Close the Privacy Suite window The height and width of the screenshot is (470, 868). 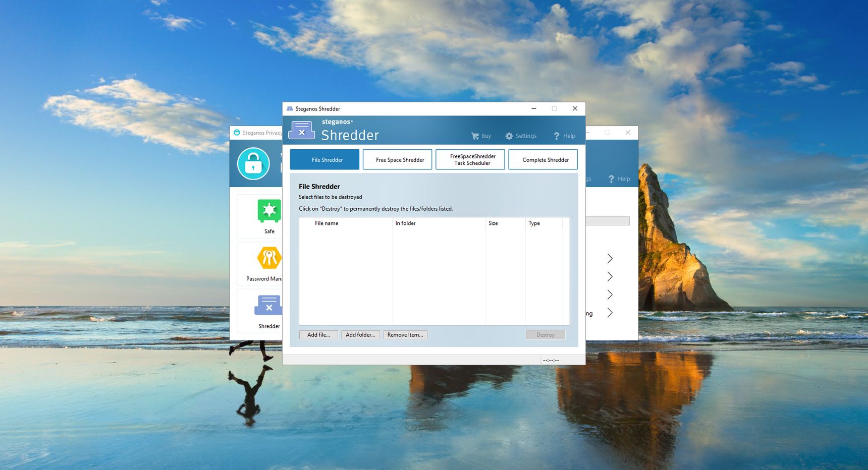[628, 133]
